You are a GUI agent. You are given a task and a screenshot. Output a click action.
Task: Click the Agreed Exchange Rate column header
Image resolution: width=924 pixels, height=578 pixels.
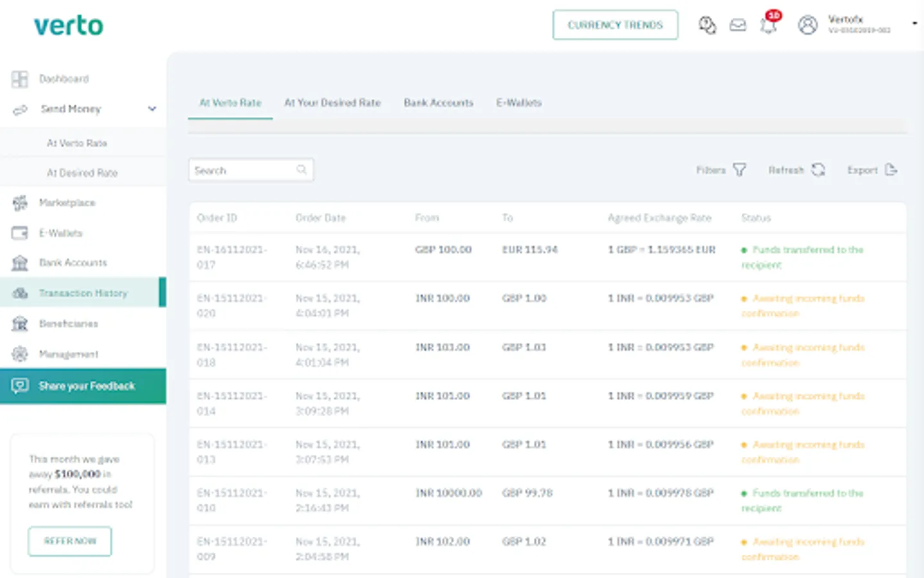(x=660, y=218)
